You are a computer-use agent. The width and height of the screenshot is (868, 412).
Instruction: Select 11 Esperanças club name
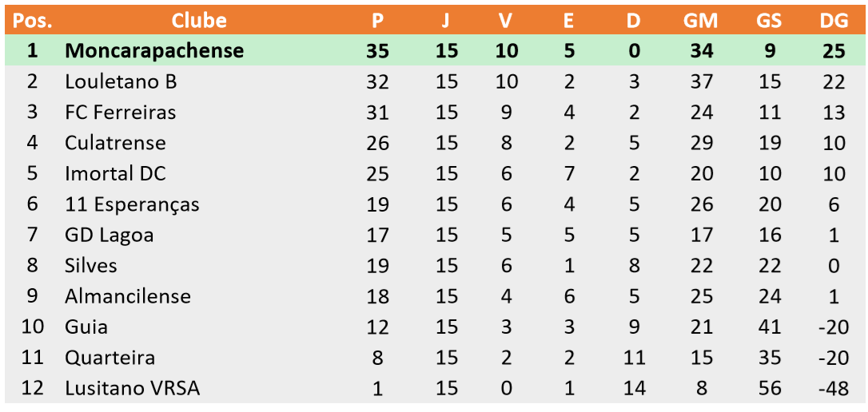(132, 205)
